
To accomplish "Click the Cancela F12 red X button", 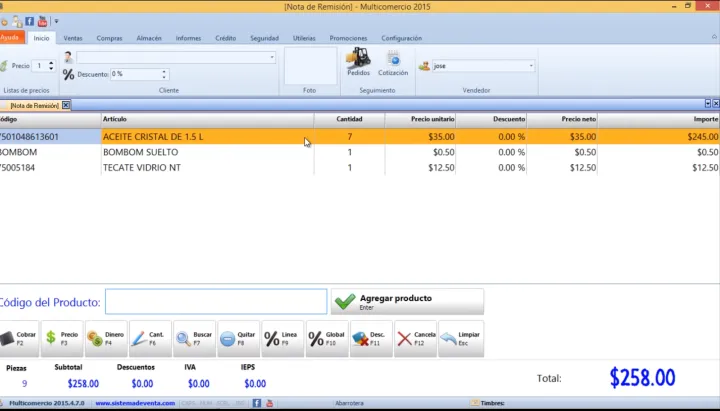I will (x=416, y=339).
